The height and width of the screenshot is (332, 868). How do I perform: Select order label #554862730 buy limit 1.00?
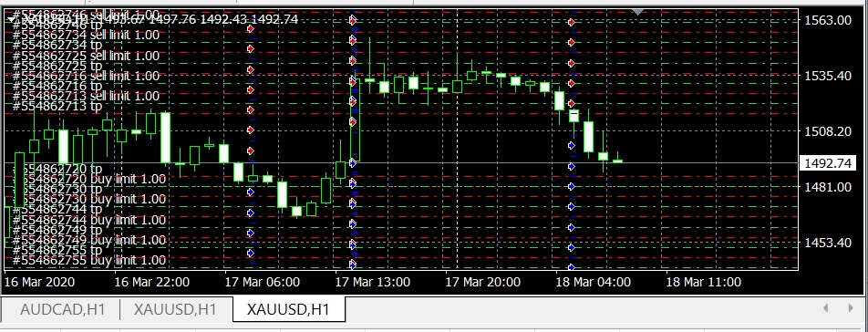pos(88,199)
